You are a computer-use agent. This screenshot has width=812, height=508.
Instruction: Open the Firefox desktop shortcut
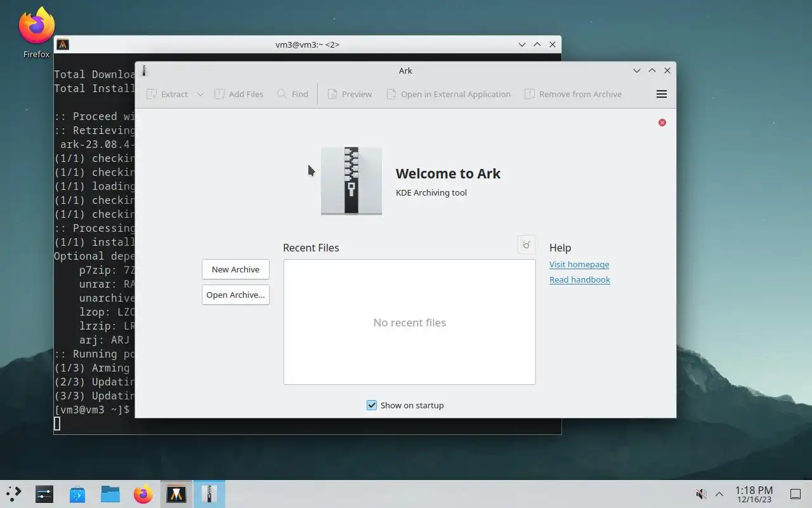(x=36, y=32)
